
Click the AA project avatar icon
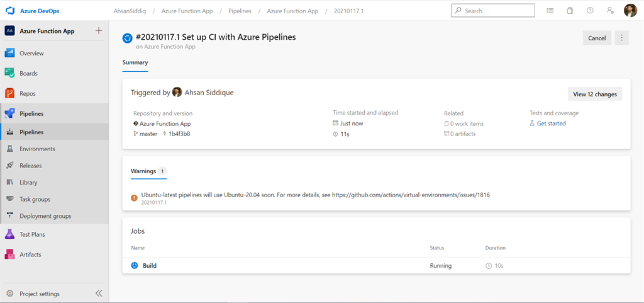coord(10,31)
